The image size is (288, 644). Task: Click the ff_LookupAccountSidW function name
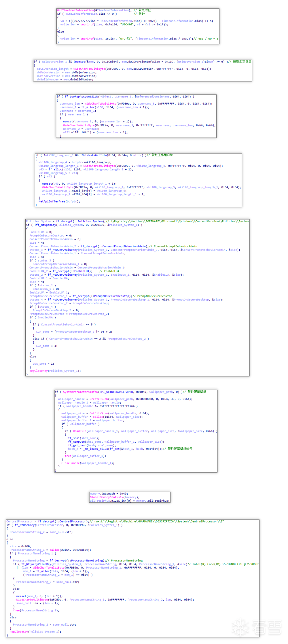pos(81,97)
